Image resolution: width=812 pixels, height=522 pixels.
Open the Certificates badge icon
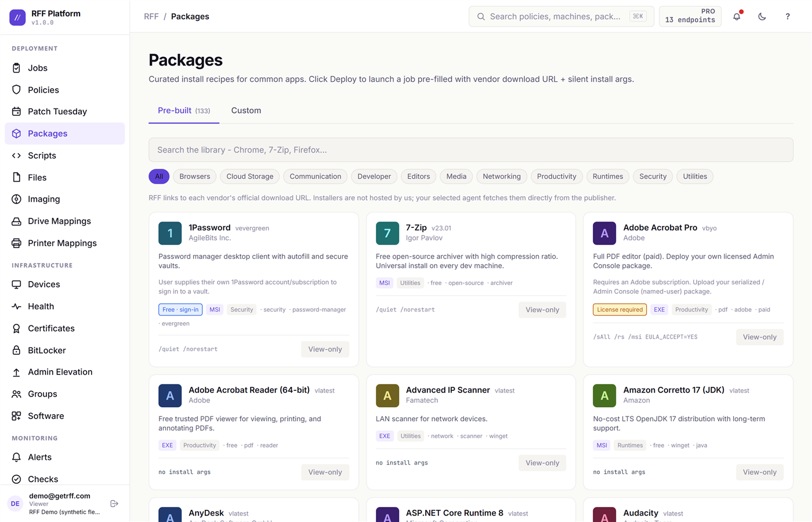tap(16, 328)
